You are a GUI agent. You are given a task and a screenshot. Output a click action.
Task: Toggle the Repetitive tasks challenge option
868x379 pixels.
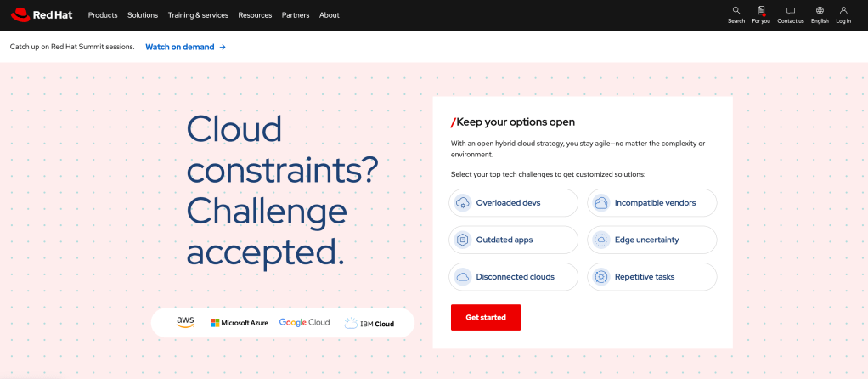(x=651, y=276)
